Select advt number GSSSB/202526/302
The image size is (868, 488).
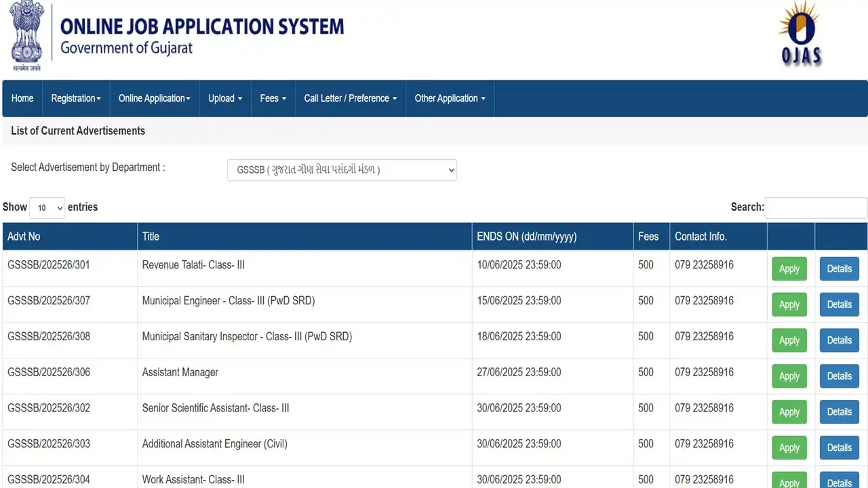pyautogui.click(x=49, y=409)
